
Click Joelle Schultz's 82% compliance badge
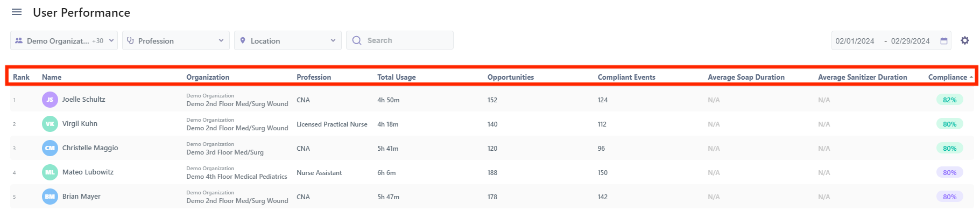pyautogui.click(x=950, y=100)
